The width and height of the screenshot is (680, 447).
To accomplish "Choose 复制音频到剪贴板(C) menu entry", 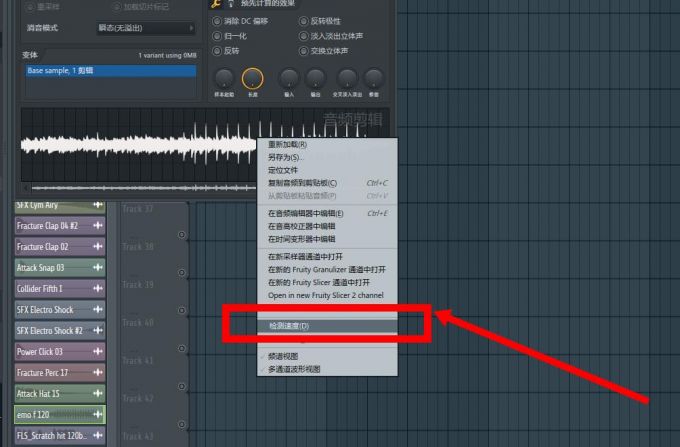I will 327,183.
